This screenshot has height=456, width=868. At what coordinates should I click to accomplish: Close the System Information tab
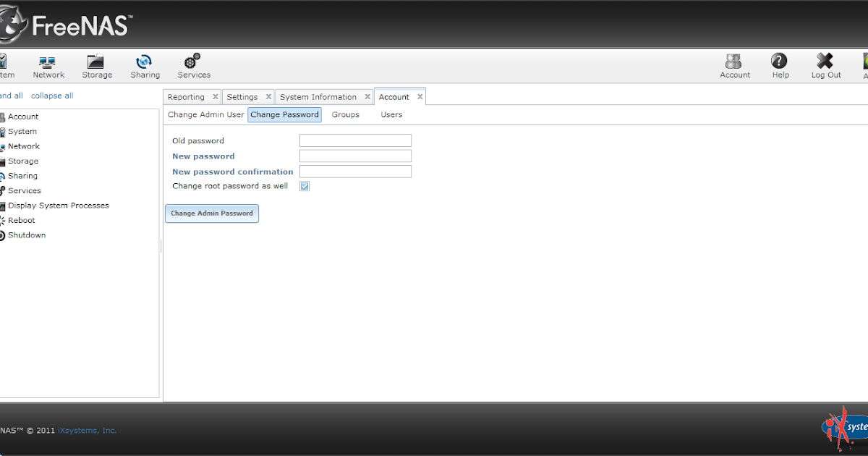coord(367,96)
